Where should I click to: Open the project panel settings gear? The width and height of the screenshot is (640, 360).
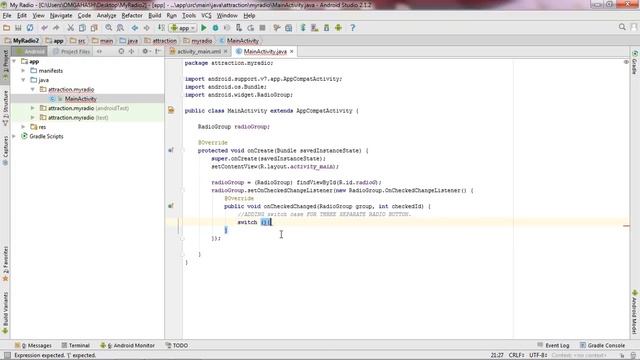pos(145,51)
